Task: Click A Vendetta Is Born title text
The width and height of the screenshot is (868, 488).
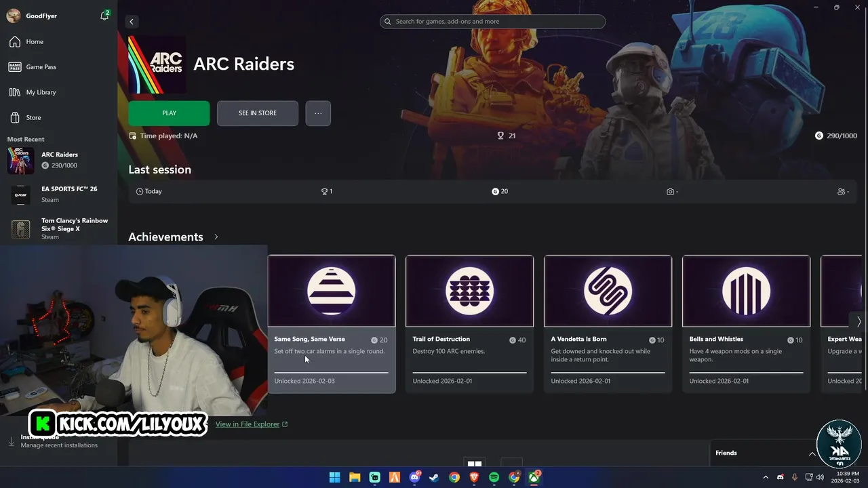Action: pos(579,339)
